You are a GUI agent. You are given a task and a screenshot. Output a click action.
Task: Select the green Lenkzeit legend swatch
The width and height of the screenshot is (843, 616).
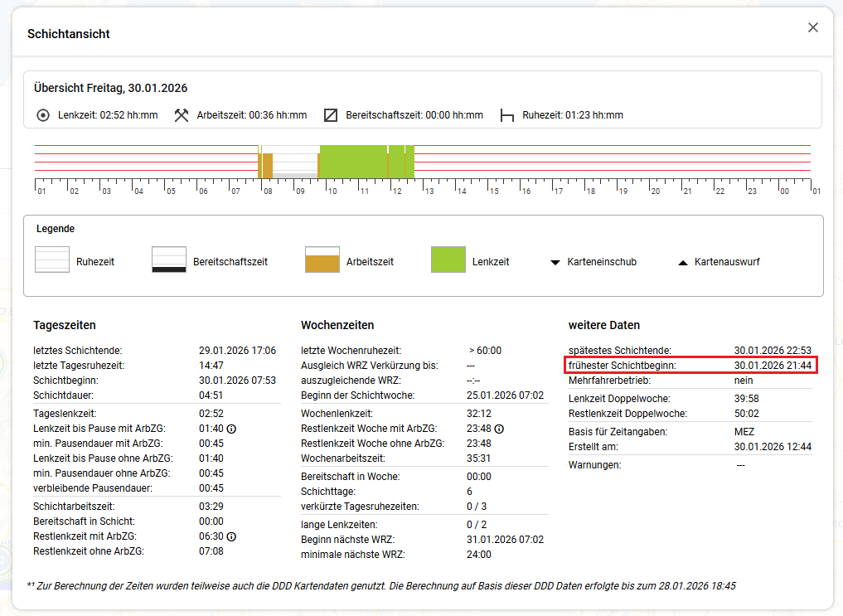click(x=448, y=259)
